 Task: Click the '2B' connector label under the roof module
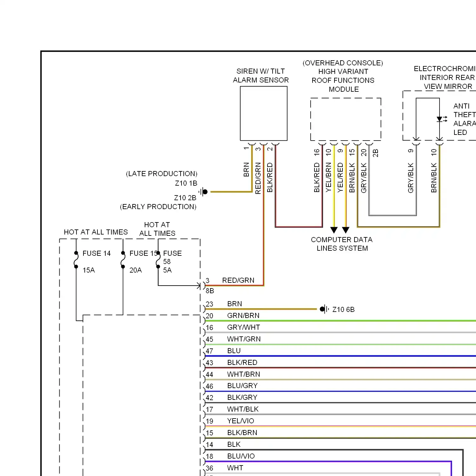[x=375, y=153]
